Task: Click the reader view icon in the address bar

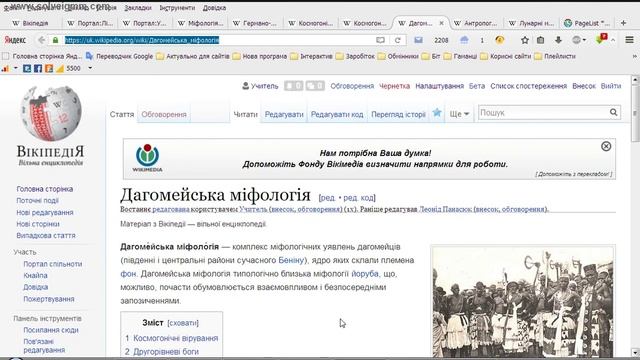Action: point(380,40)
